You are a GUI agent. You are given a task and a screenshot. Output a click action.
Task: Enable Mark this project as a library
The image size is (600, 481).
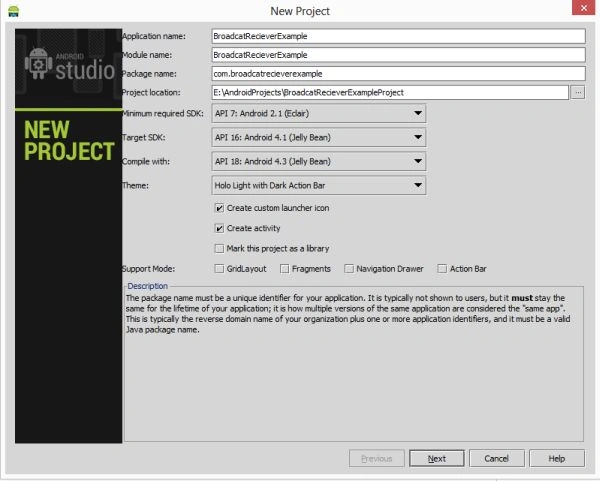point(219,249)
